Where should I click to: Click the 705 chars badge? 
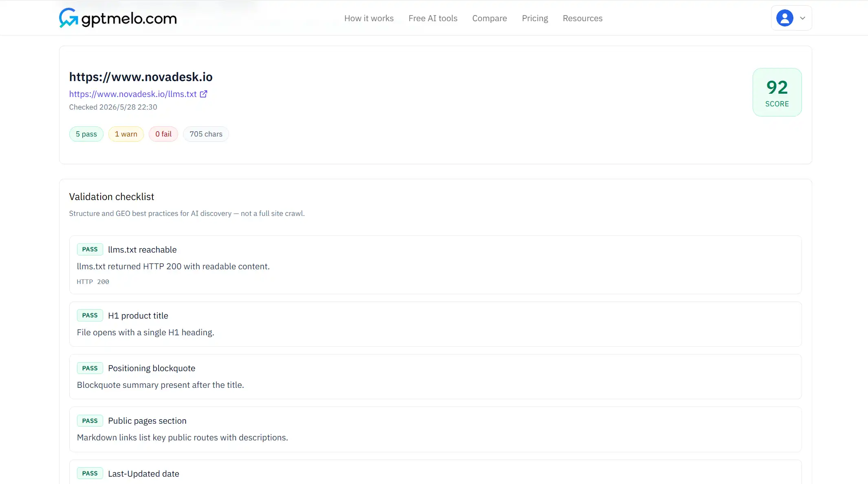[x=206, y=134]
